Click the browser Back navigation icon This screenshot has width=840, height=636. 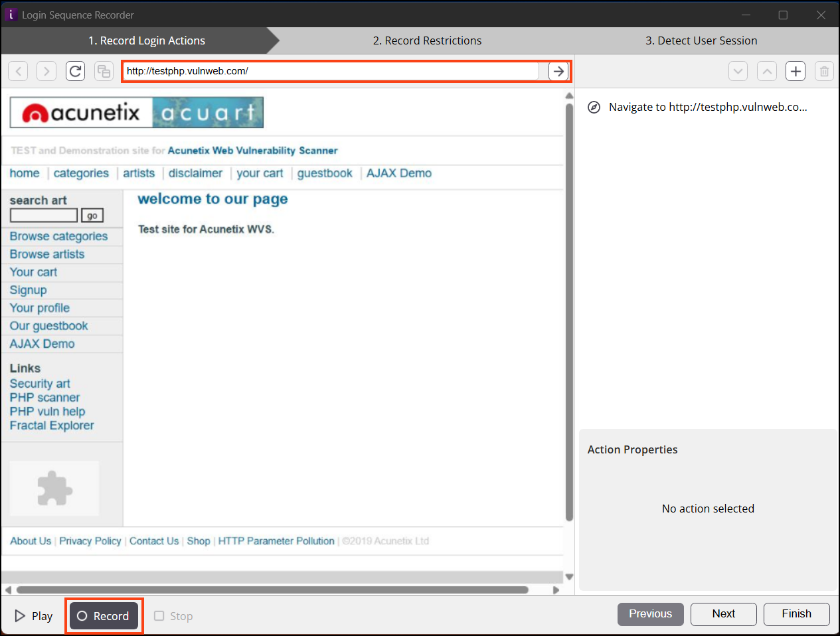[18, 71]
